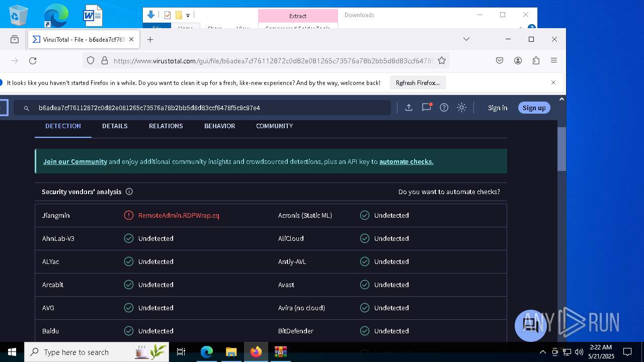The width and height of the screenshot is (644, 362).
Task: Click the Extract tab in File Explorer window
Action: 298,16
